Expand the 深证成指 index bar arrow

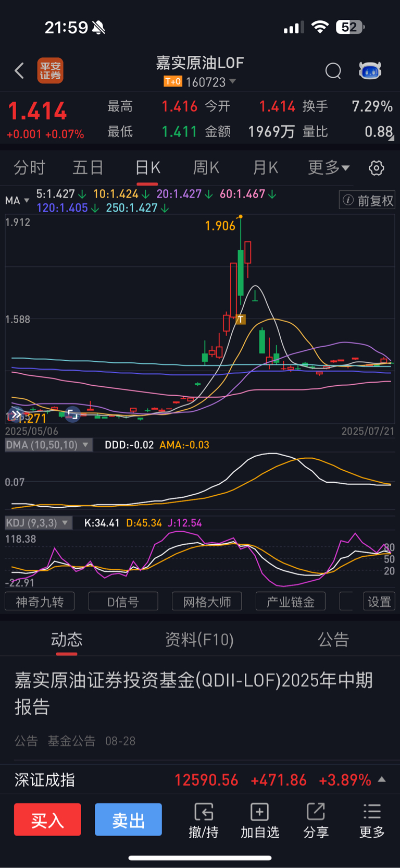coord(382,779)
